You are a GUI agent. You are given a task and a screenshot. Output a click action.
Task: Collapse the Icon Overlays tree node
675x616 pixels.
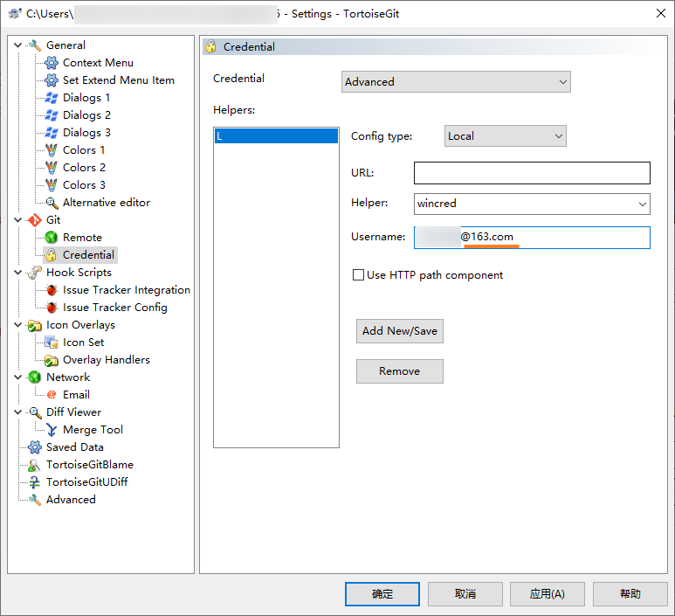18,325
